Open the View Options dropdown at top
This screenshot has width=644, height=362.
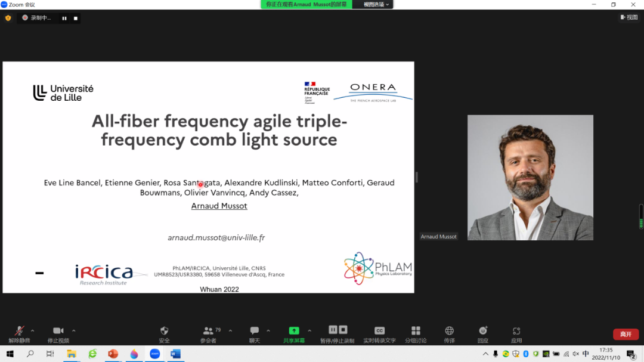(376, 4)
